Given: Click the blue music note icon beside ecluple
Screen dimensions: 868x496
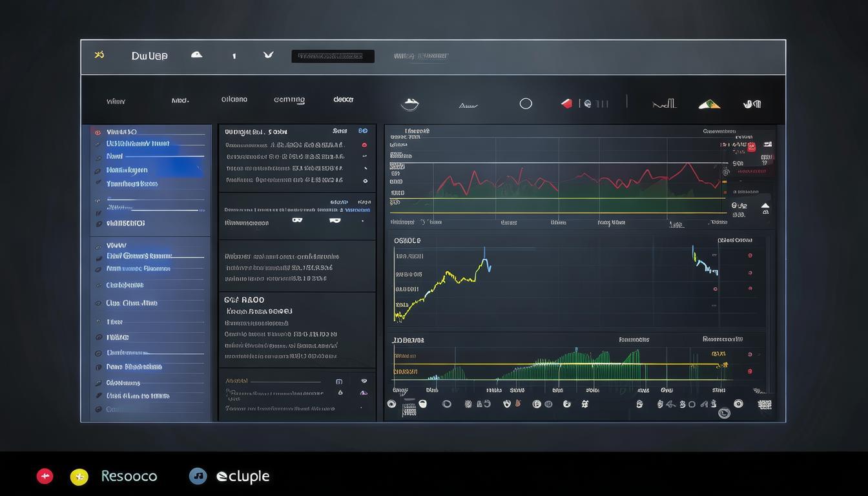Looking at the screenshot, I should click(x=198, y=476).
